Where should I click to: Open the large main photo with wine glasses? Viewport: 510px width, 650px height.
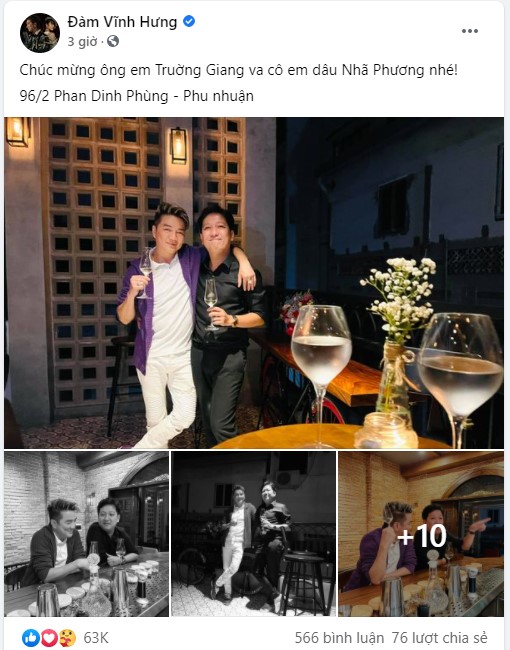pyautogui.click(x=254, y=283)
